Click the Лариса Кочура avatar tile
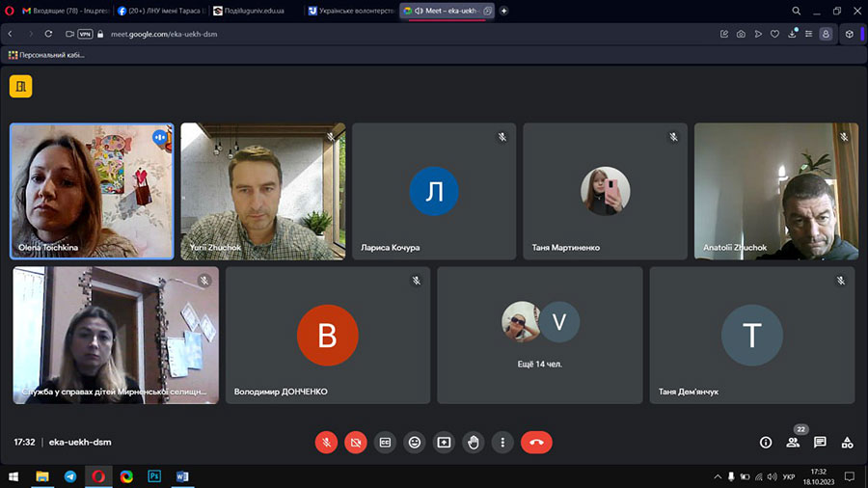 click(434, 191)
